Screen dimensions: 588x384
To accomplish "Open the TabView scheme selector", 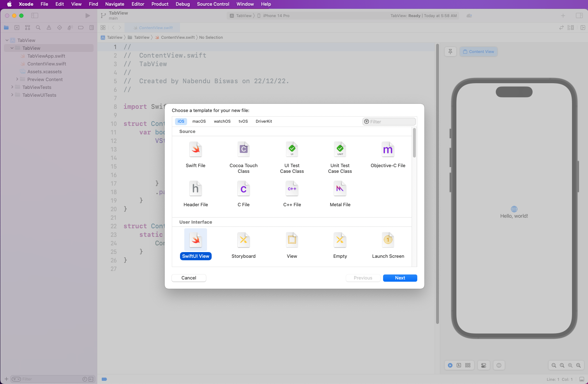I will (241, 16).
